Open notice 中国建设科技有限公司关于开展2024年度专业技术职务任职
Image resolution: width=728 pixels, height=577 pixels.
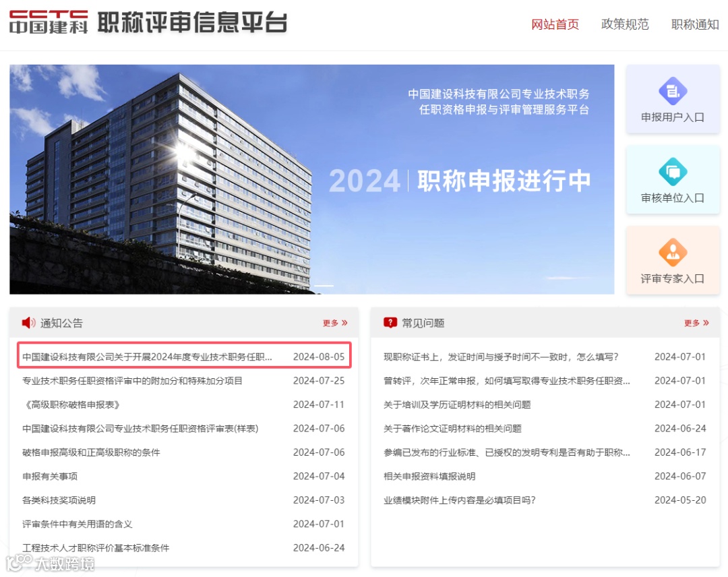[x=147, y=357]
